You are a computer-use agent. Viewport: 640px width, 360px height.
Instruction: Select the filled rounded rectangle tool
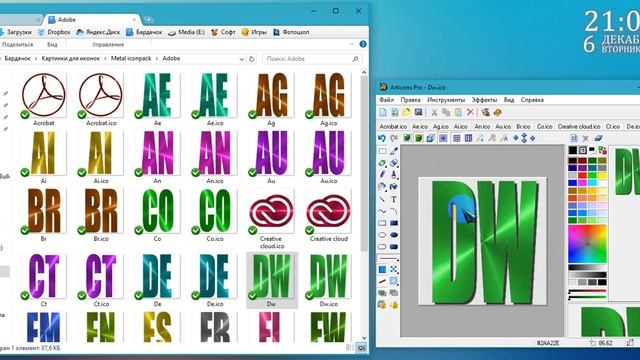pyautogui.click(x=394, y=247)
